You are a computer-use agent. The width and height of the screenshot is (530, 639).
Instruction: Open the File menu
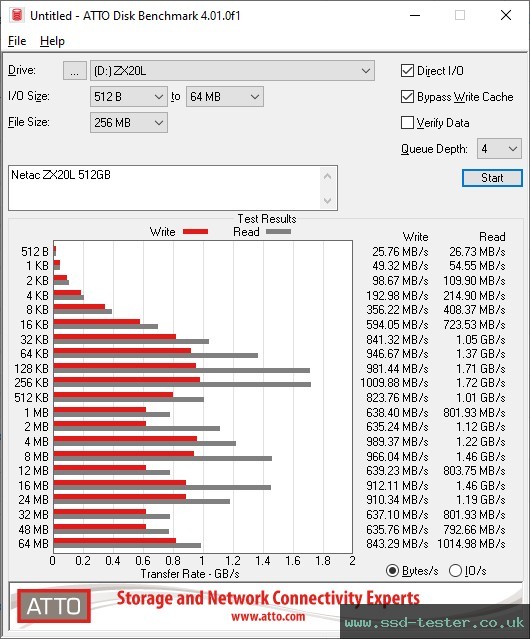point(17,41)
